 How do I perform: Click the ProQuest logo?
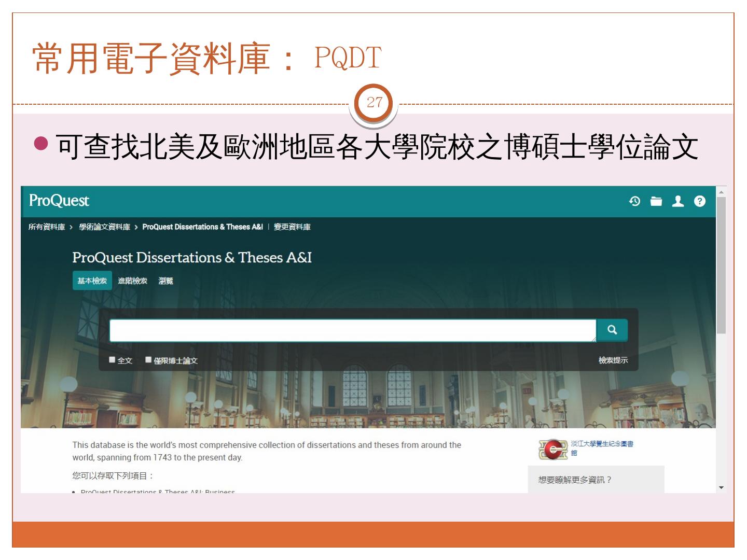click(x=59, y=201)
